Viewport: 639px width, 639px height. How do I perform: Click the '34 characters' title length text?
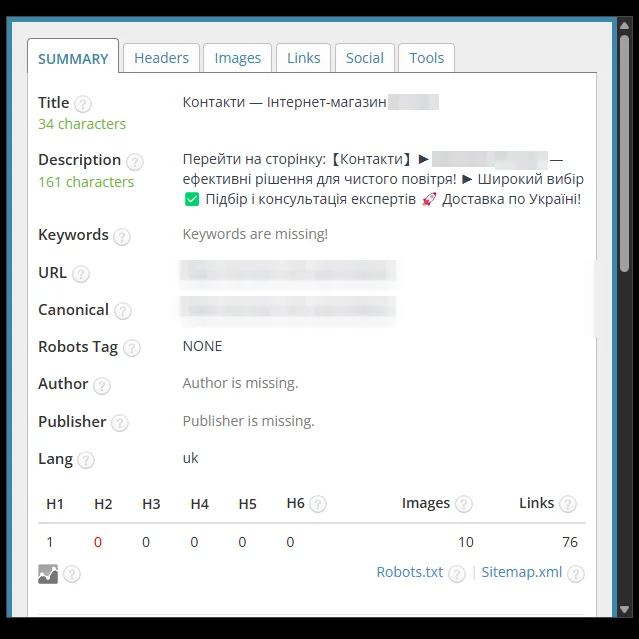click(82, 124)
